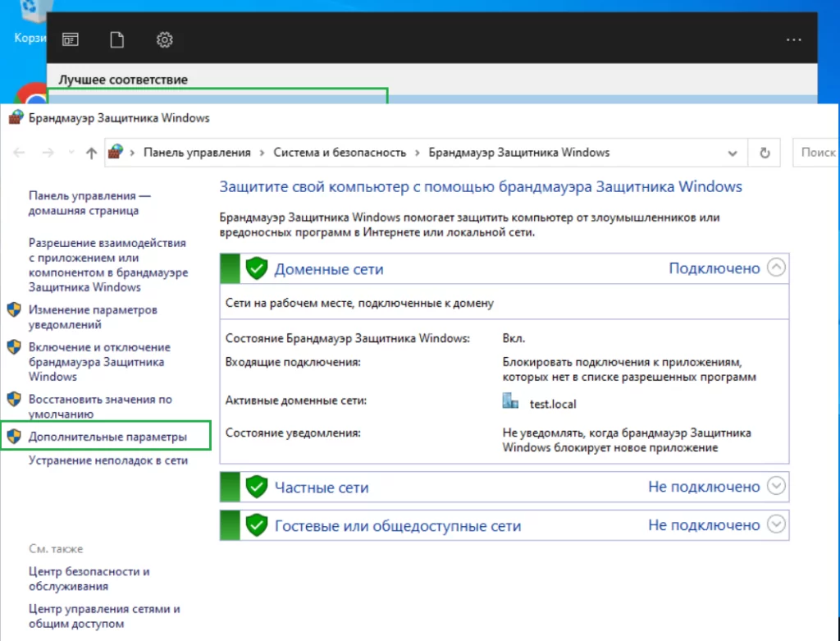
Task: Expand Гостевые или общедоступные сети section
Action: [x=776, y=524]
